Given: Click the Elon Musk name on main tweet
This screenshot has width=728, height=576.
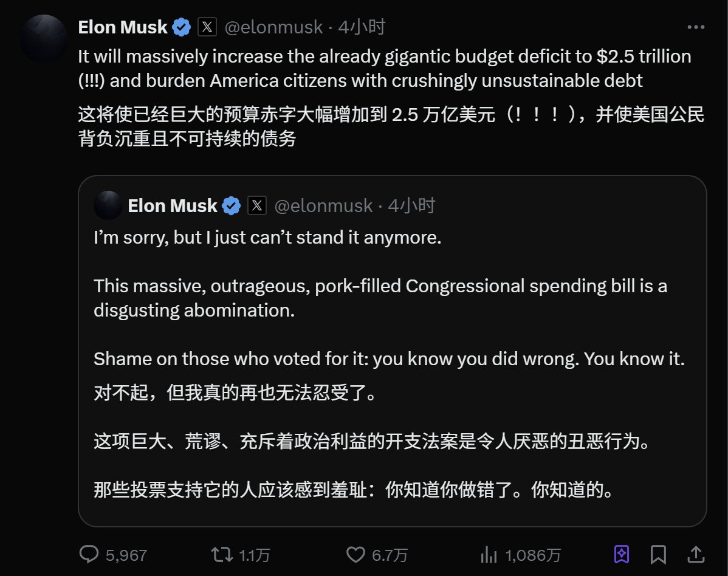Looking at the screenshot, I should click(x=123, y=27).
